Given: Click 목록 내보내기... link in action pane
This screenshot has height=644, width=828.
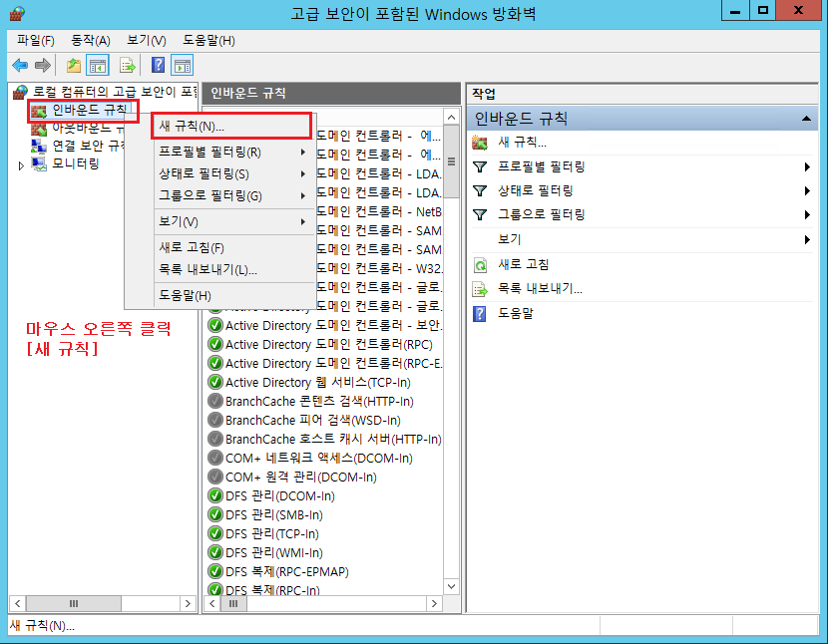Looking at the screenshot, I should click(541, 288).
